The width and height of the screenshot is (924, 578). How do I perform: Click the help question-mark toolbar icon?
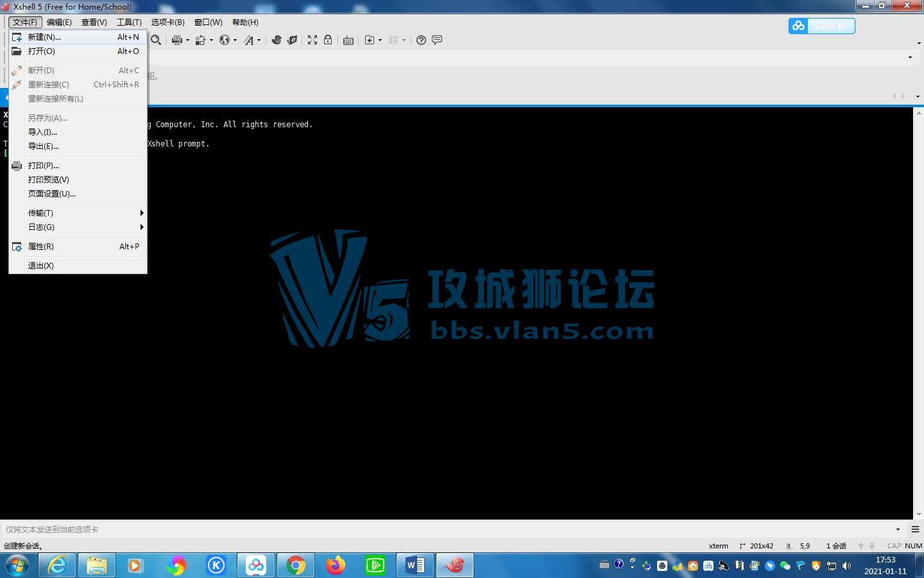(x=421, y=40)
